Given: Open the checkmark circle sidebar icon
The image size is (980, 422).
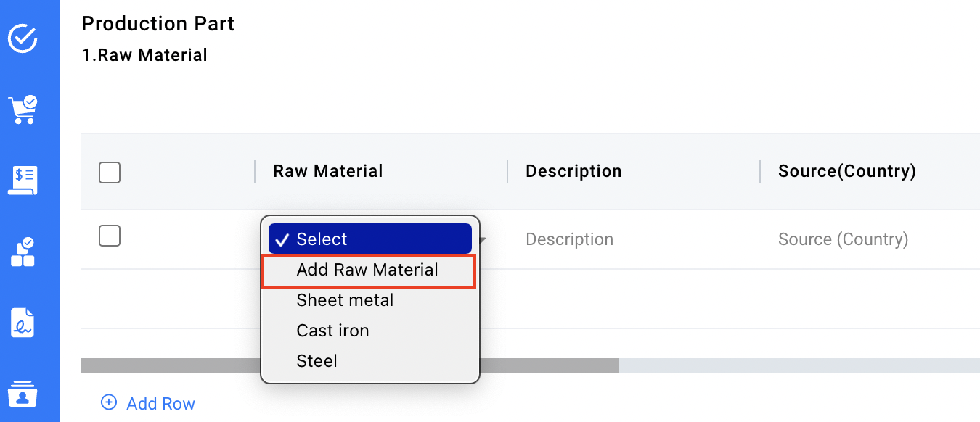Looking at the screenshot, I should pyautogui.click(x=23, y=38).
